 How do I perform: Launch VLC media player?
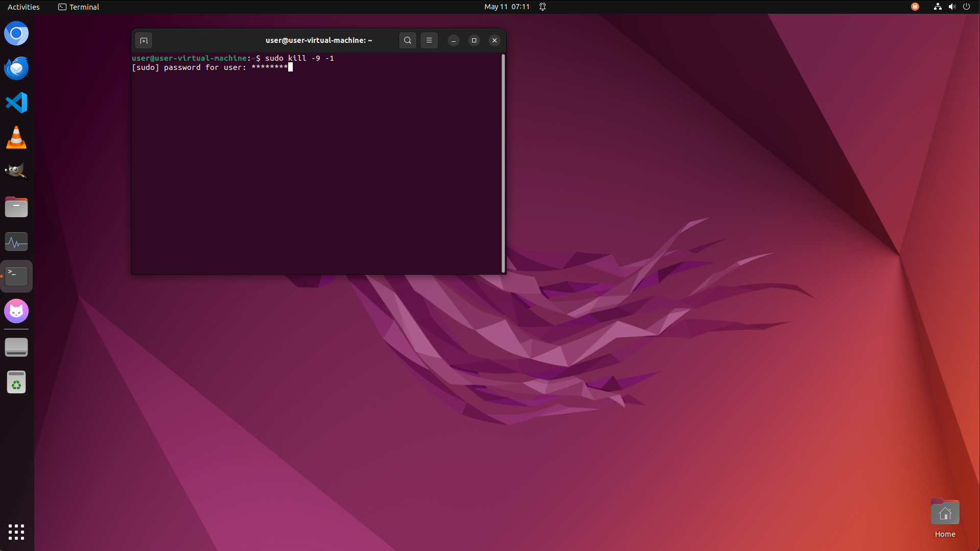pos(16,137)
